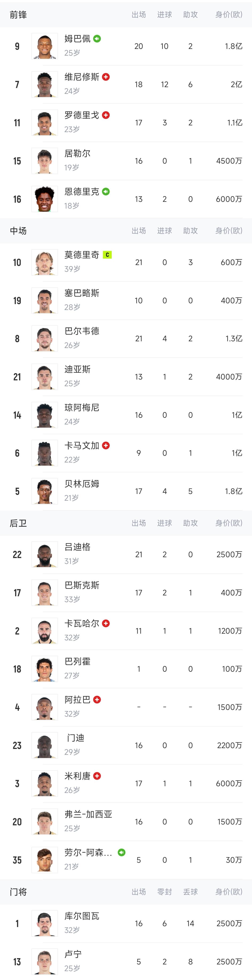This screenshot has width=252, height=980.
Task: Click the 出场 header in the 后卫 section
Action: coord(139,523)
